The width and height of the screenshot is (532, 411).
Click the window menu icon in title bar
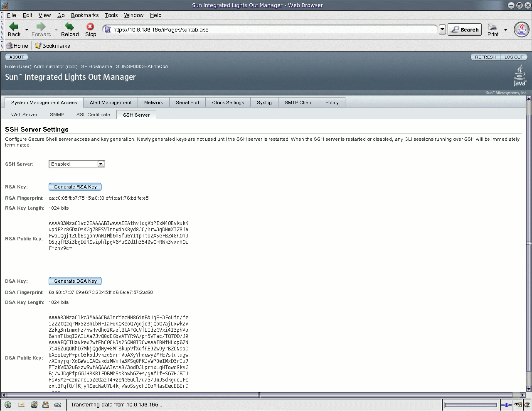(x=4, y=5)
